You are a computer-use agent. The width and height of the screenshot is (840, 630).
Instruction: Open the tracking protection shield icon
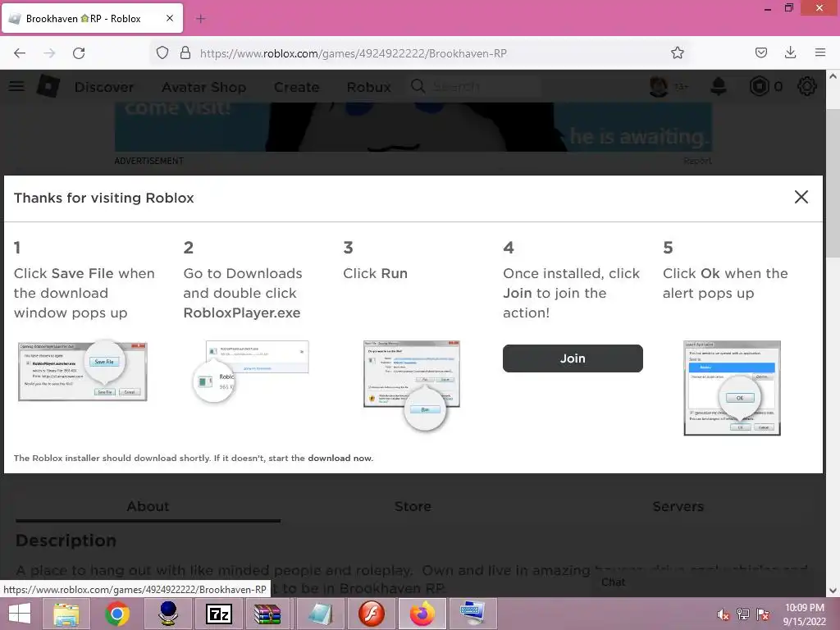162,53
